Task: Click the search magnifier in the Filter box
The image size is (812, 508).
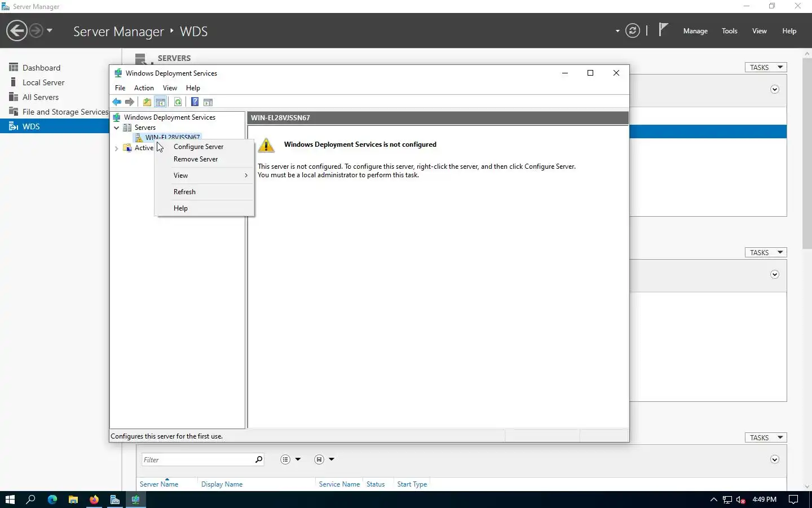Action: pos(258,459)
